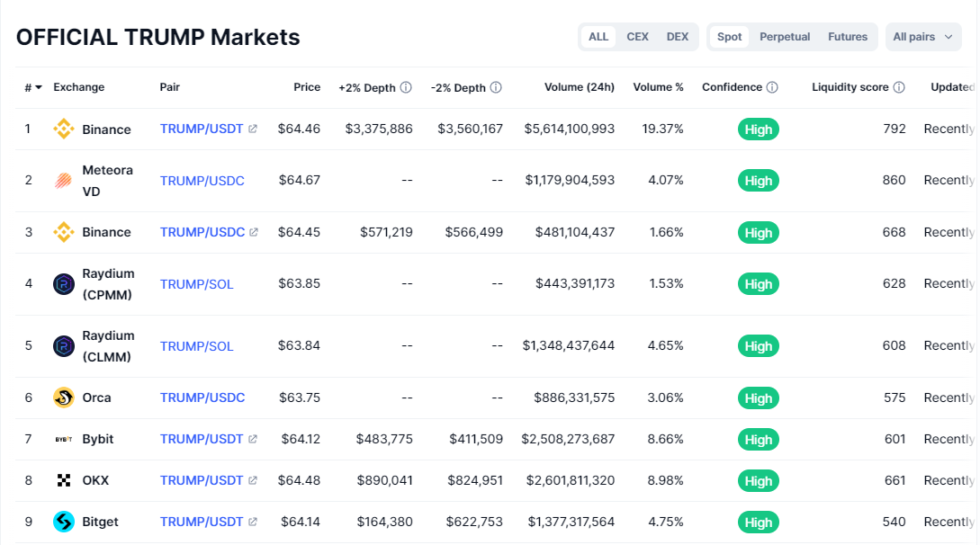The width and height of the screenshot is (980, 545).
Task: Open external link icon beside Bybit TRUMP/USDT
Action: pos(253,439)
